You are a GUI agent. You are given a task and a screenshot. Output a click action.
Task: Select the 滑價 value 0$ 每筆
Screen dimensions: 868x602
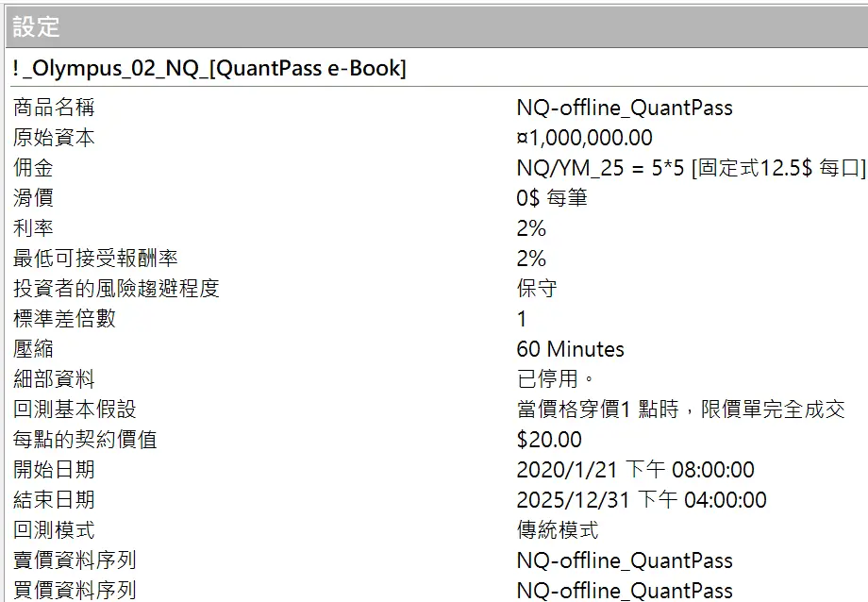(x=552, y=198)
